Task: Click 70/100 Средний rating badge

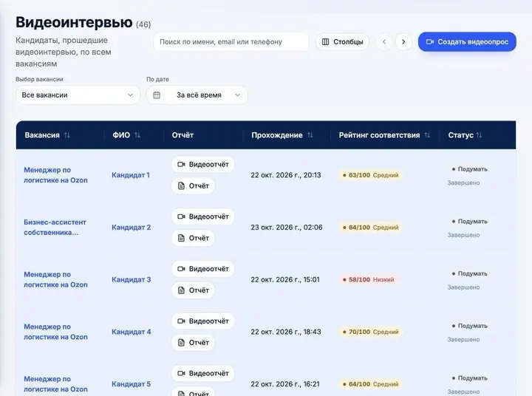Action: pyautogui.click(x=370, y=332)
